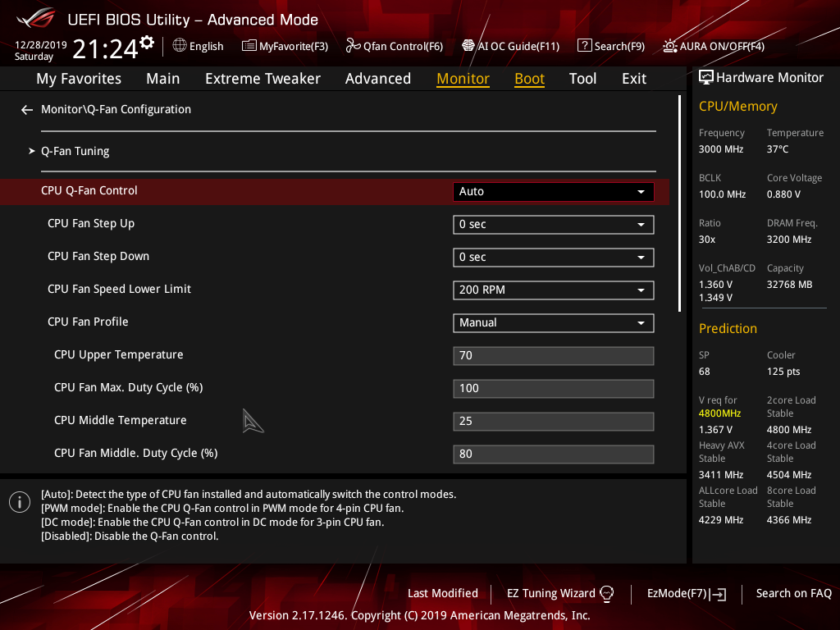The image size is (840, 630).
Task: Click the 37°C temperature reading
Action: [x=778, y=149]
